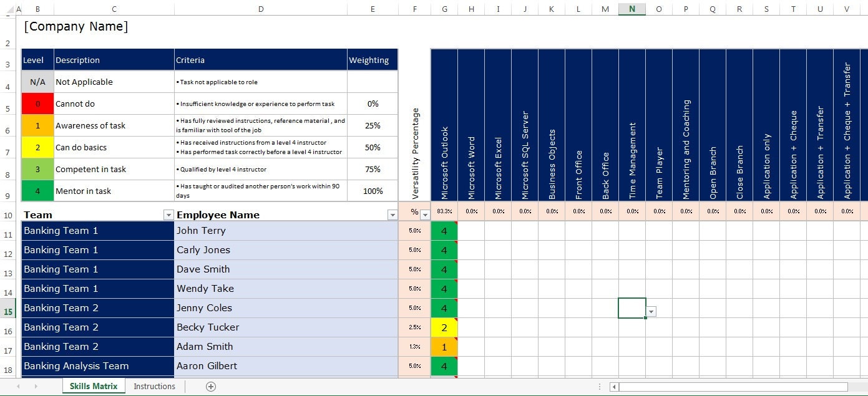The image size is (868, 396).
Task: Select column header G
Action: pos(444,9)
